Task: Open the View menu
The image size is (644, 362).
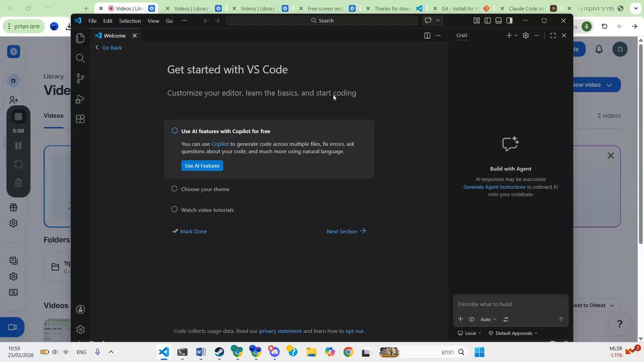Action: coord(153,21)
